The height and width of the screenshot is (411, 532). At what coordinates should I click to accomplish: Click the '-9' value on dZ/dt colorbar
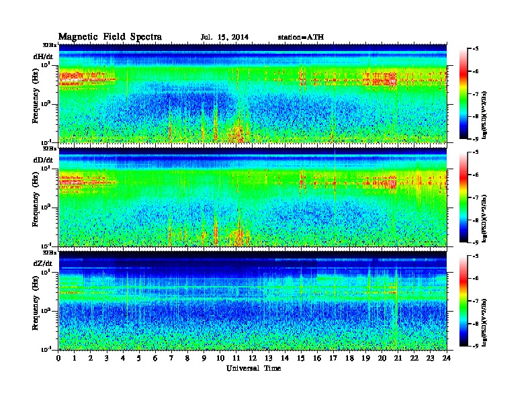(475, 346)
